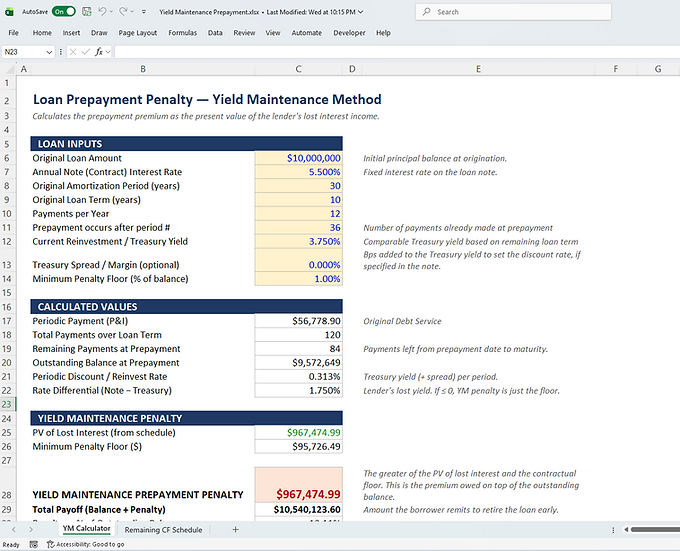Click the Select All corner triangle
This screenshot has width=680, height=551.
coord(8,69)
